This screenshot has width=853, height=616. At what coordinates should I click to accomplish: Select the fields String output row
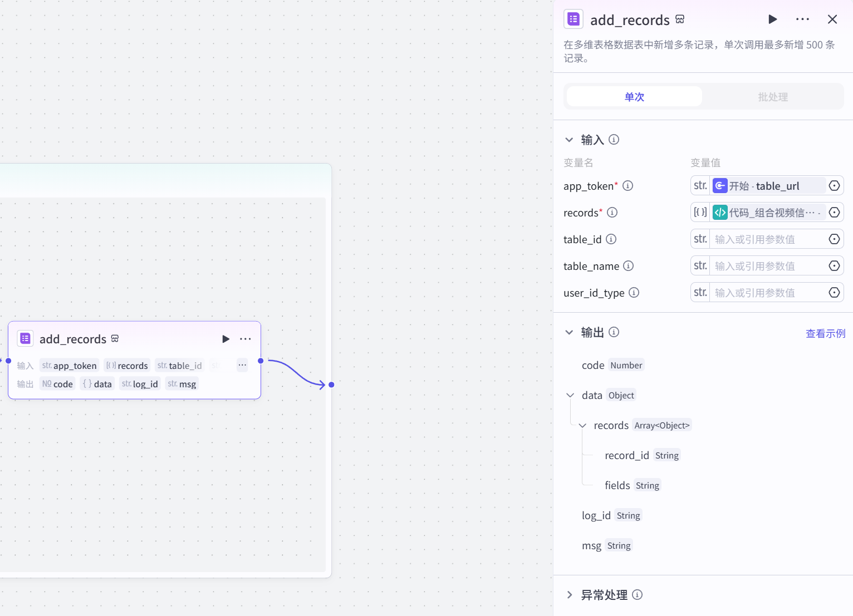(x=633, y=485)
